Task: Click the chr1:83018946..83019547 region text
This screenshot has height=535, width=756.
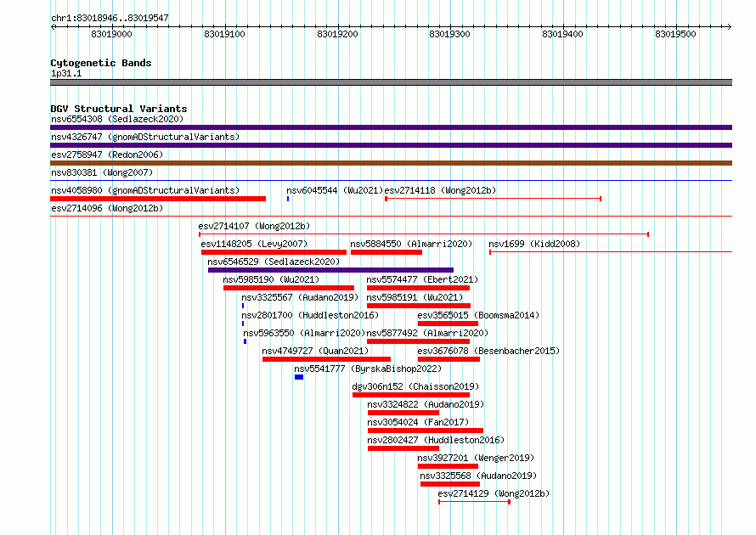Action: 110,18
